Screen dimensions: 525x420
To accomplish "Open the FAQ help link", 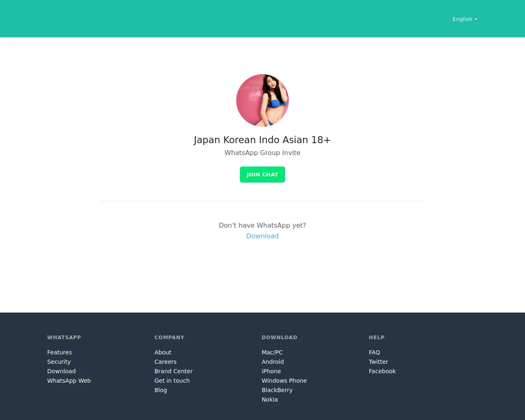I will click(x=374, y=352).
